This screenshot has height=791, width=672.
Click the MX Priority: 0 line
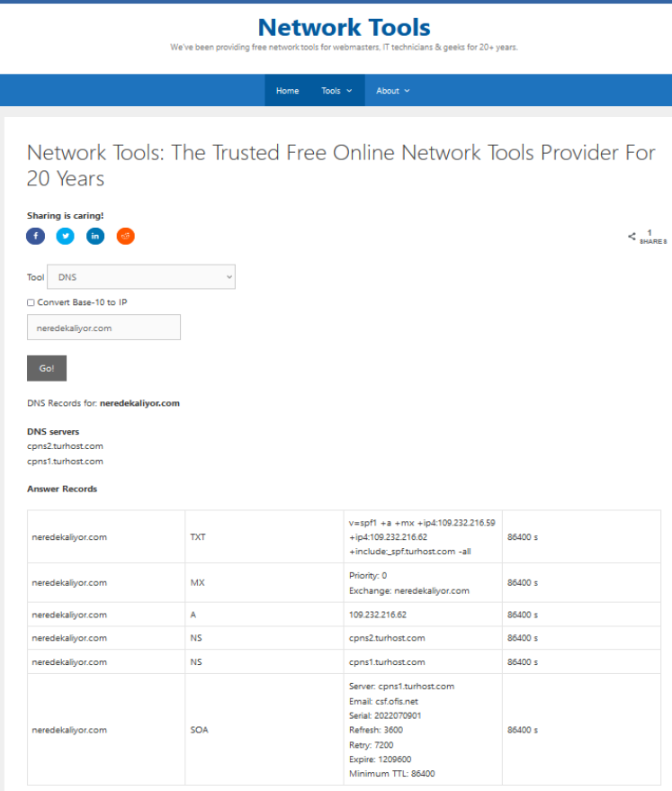(x=368, y=576)
